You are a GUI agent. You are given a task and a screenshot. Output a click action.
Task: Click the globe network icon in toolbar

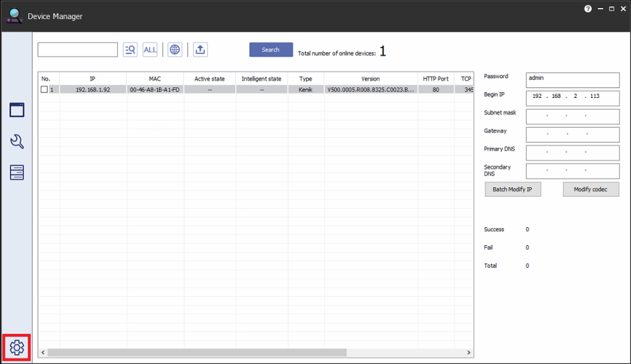point(175,50)
